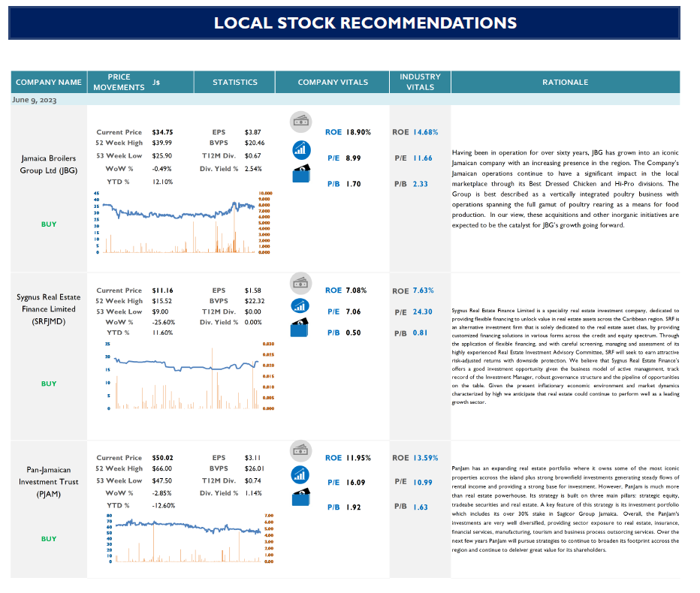700x593 pixels.
Task: Click the 2.54% dividend yield value
Action: (x=253, y=169)
